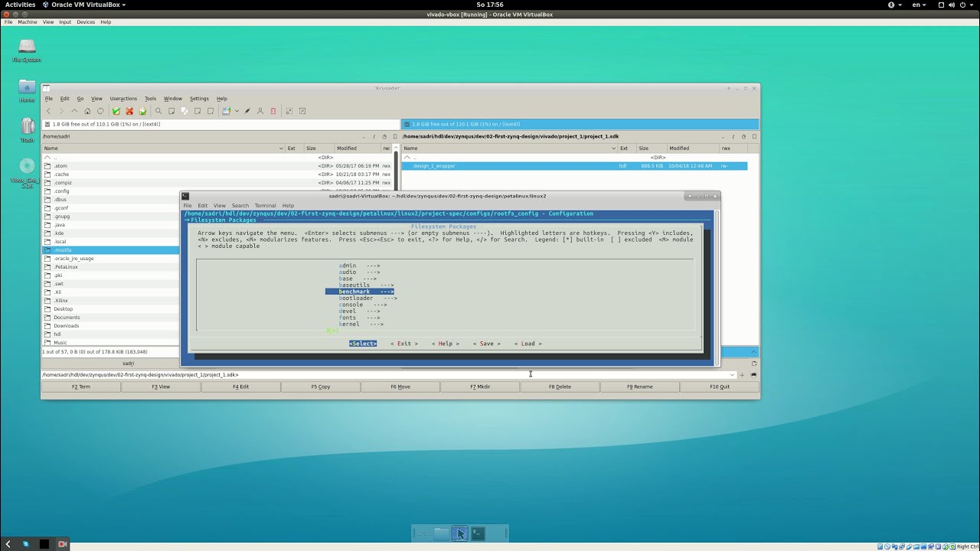This screenshot has width=980, height=551.
Task: Click Save in menuconfig dialog
Action: (487, 344)
